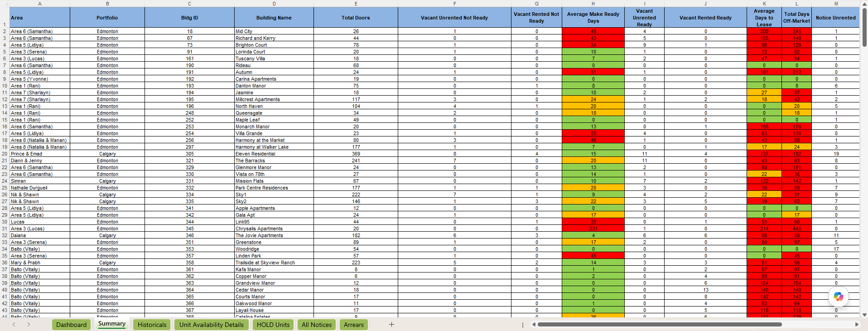Click the Prince & Emad area cell

click(x=40, y=154)
